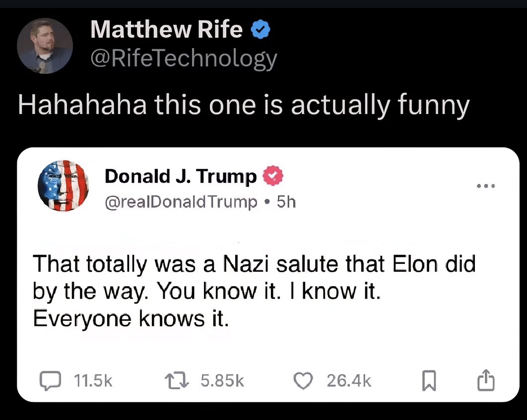Toggle the heart like icon
The image size is (527, 420).
(x=304, y=381)
